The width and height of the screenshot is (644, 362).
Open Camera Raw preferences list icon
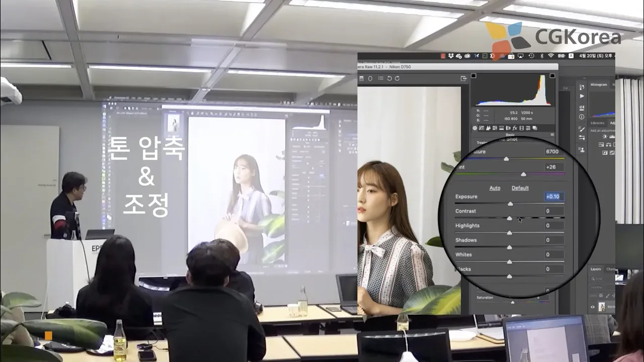[381, 78]
